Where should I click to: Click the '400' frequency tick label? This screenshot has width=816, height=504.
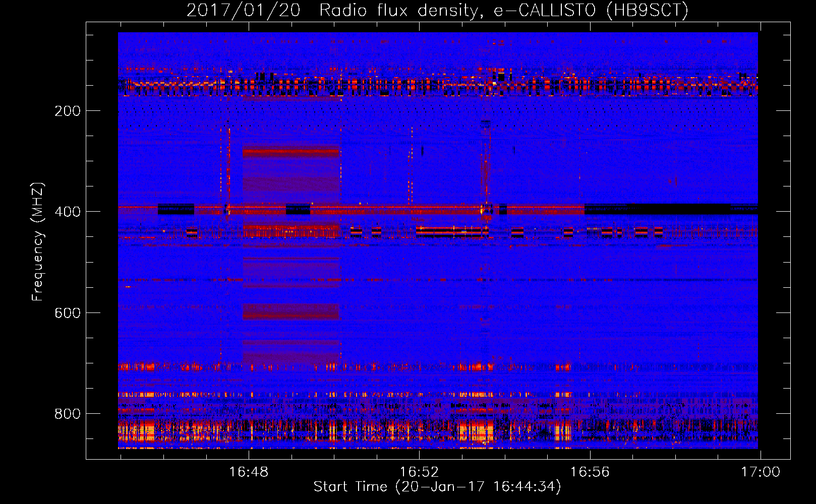pos(68,212)
